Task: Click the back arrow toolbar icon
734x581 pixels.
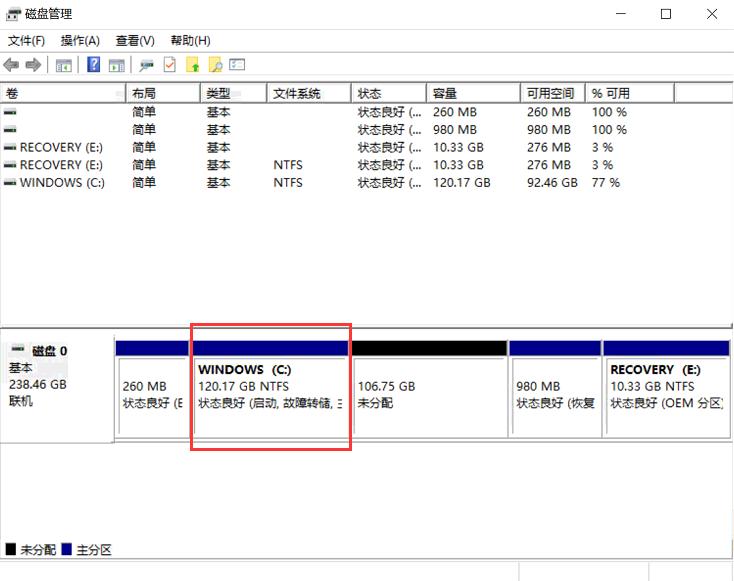Action: coord(11,65)
